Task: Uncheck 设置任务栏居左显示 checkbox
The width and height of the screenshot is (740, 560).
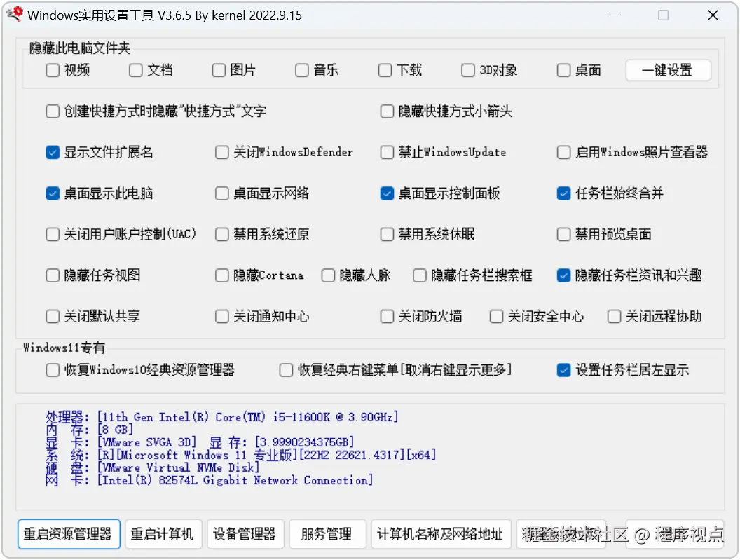Action: pos(563,370)
